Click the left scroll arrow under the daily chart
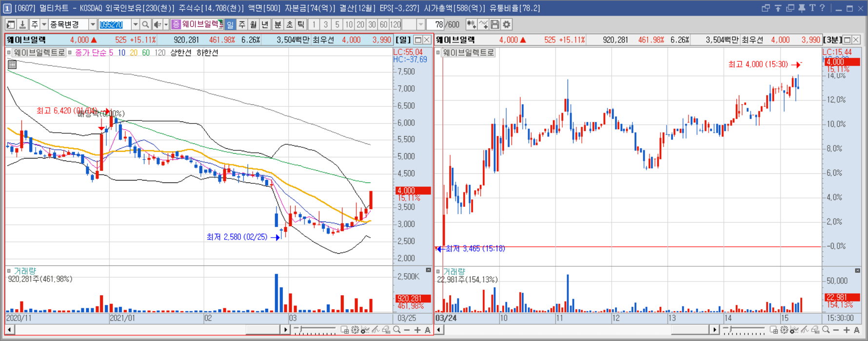The height and width of the screenshot is (341, 868). tap(9, 330)
